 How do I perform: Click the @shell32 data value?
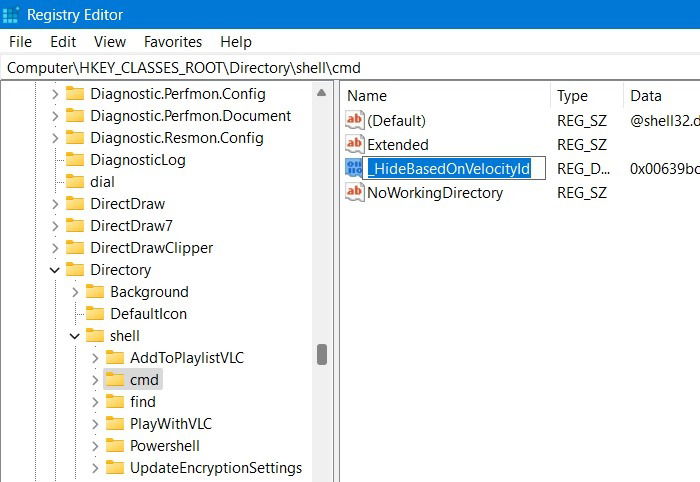[665, 120]
